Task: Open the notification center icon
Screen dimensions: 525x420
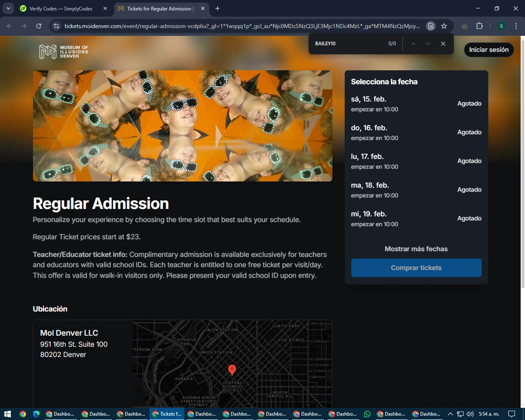Action: [x=511, y=414]
